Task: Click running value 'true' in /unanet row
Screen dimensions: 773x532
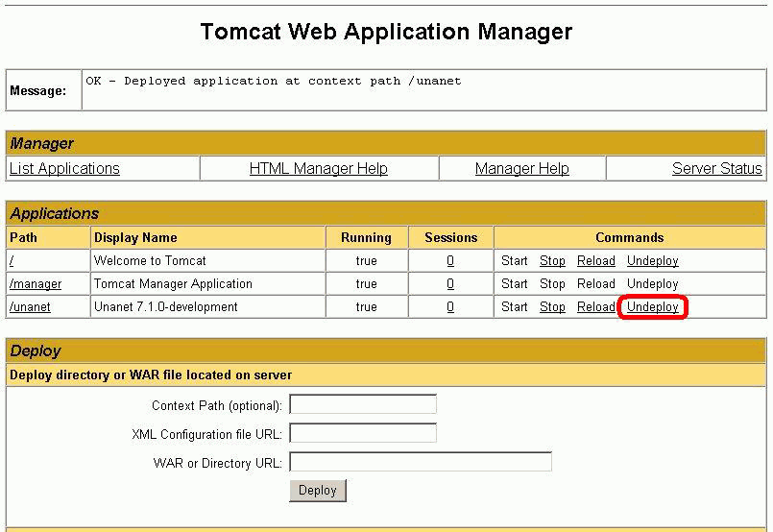Action: 366,307
